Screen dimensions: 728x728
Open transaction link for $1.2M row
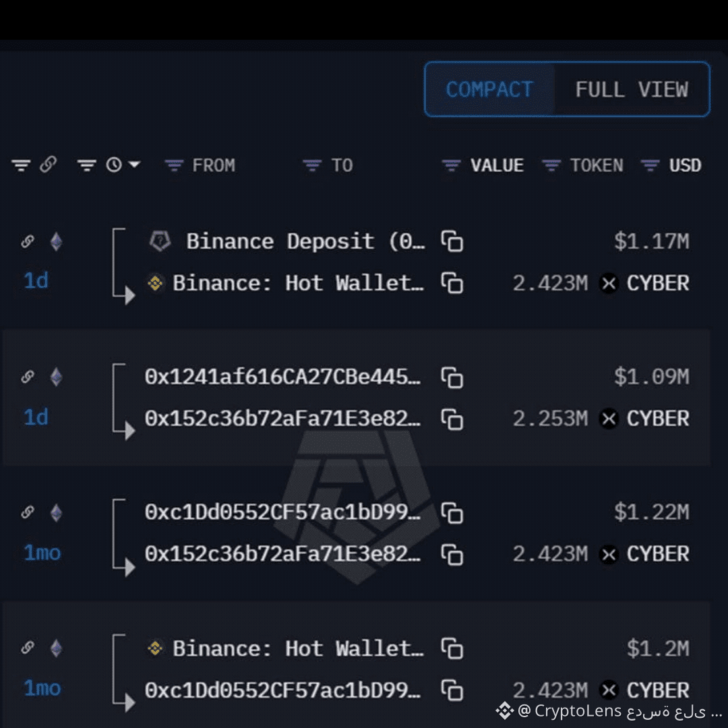pos(28,647)
